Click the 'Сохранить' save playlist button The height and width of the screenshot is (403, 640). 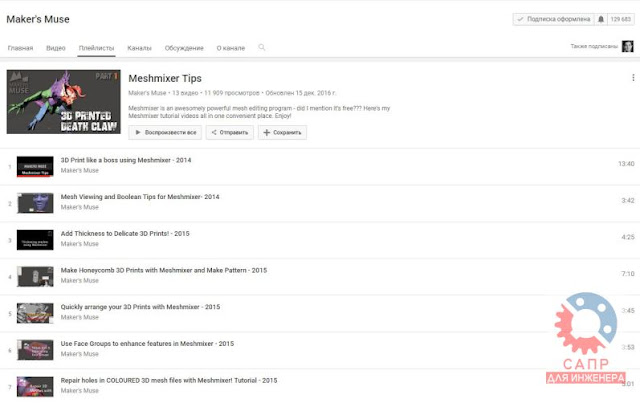pos(282,132)
